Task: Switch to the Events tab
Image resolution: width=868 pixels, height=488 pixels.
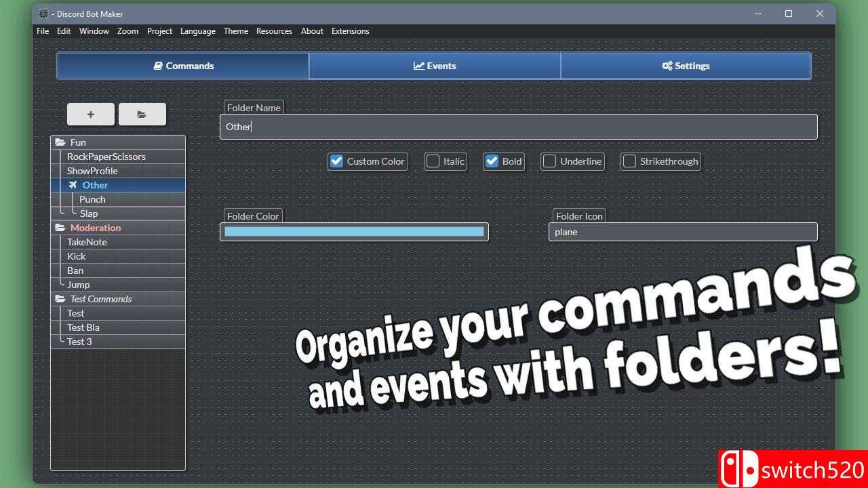Action: tap(435, 66)
